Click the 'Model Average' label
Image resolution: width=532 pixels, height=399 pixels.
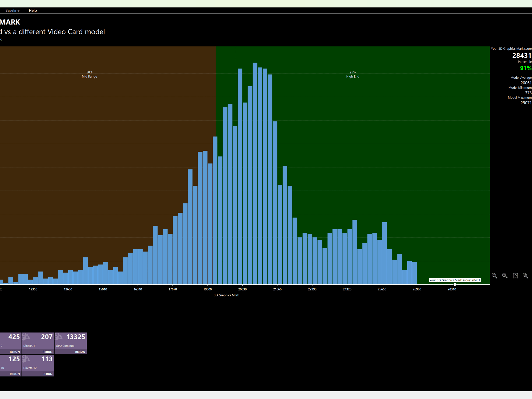point(521,77)
